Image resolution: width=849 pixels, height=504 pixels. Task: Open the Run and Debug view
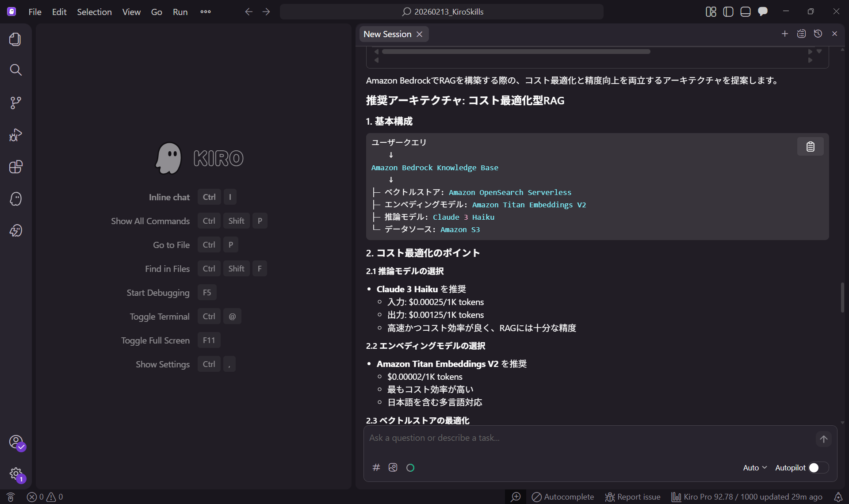(x=15, y=135)
